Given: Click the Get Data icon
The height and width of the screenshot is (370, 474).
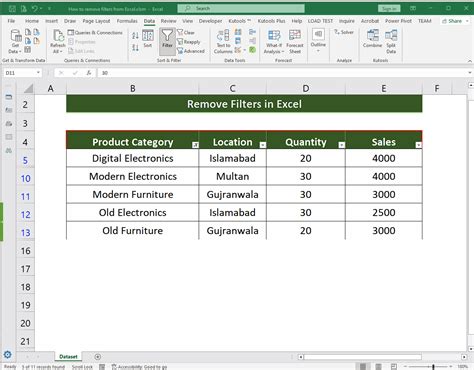Looking at the screenshot, I should coord(15,41).
